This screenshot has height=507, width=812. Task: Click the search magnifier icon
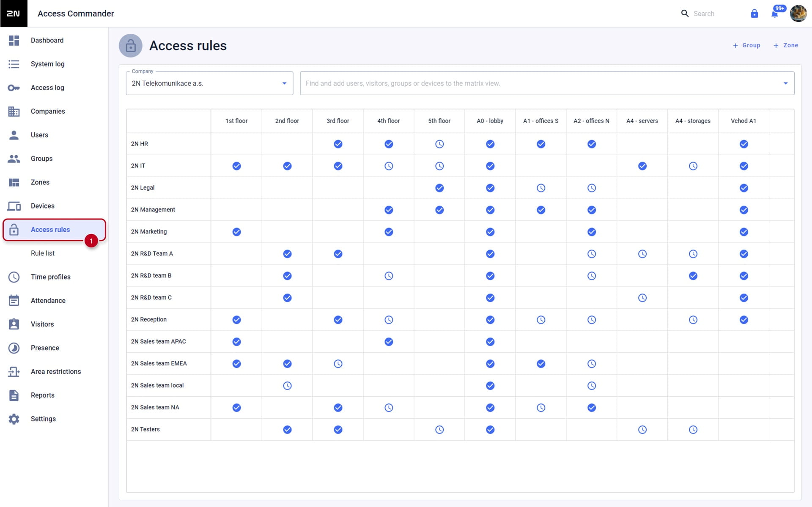685,14
